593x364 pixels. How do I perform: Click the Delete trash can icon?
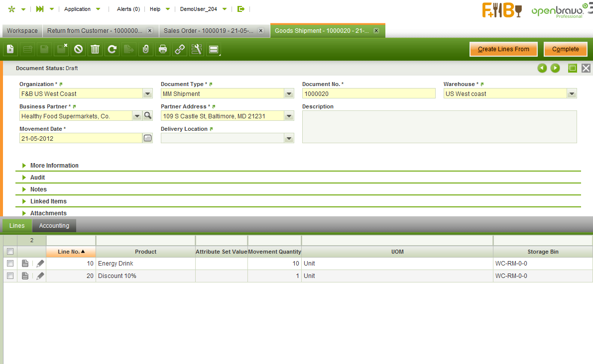coord(95,49)
